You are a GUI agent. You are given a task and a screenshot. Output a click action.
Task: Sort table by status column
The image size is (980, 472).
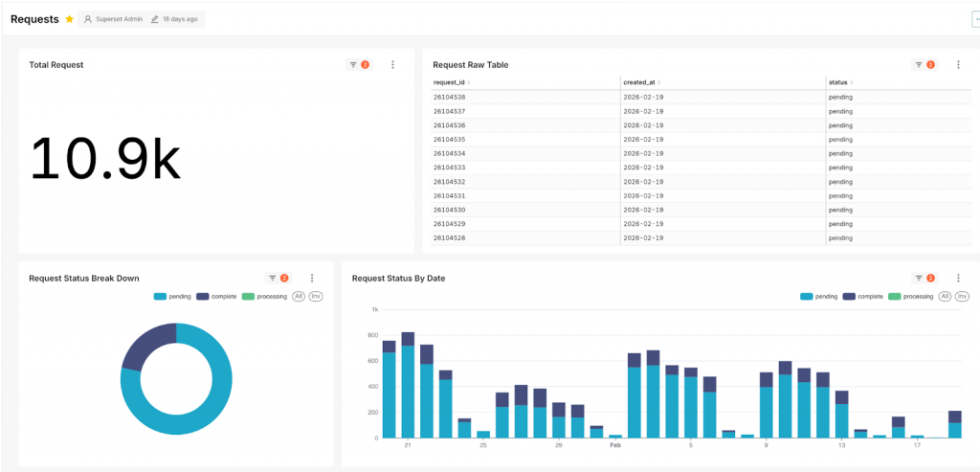pos(841,83)
